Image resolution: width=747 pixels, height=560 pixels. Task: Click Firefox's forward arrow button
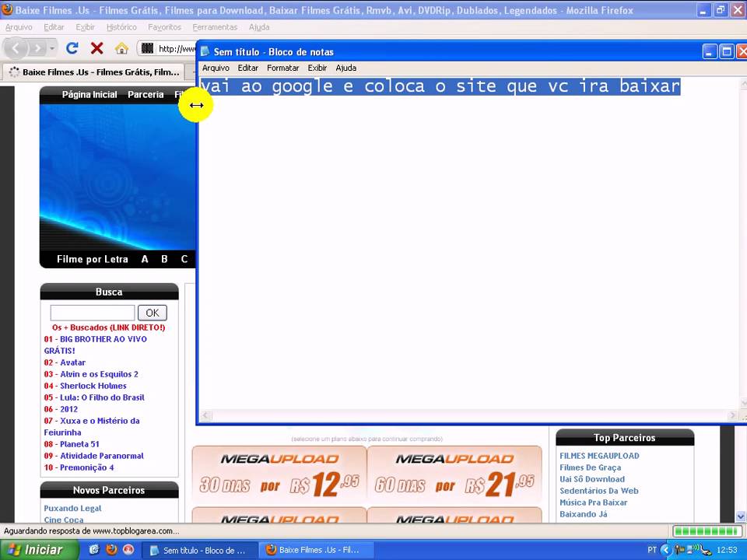point(37,48)
